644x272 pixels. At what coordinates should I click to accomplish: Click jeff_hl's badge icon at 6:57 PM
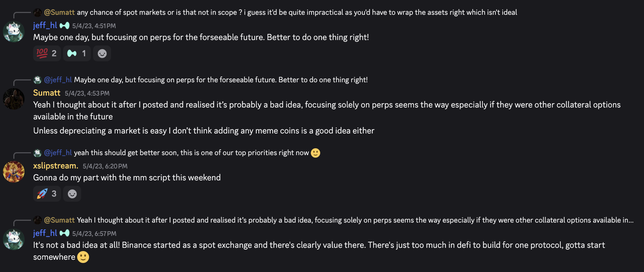pos(65,233)
